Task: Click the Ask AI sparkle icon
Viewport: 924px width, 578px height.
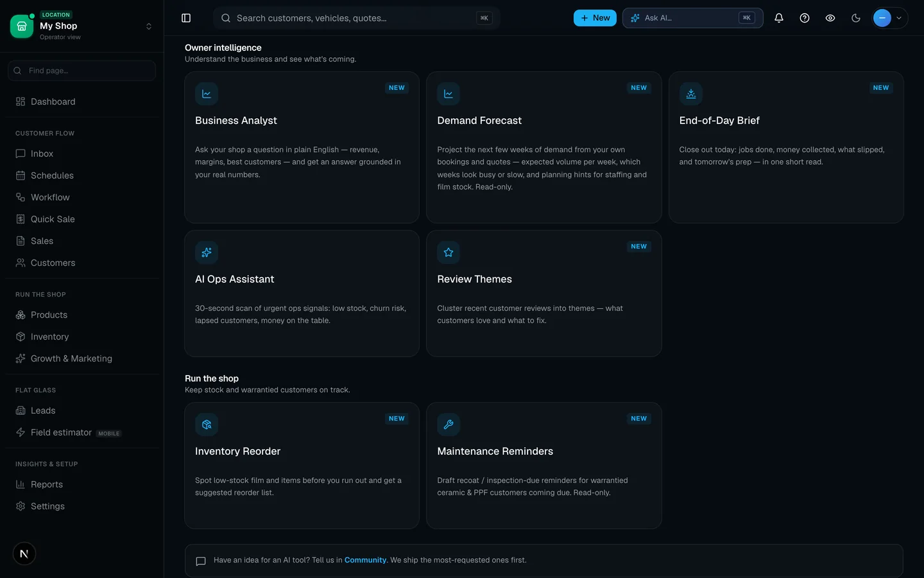Action: (635, 18)
